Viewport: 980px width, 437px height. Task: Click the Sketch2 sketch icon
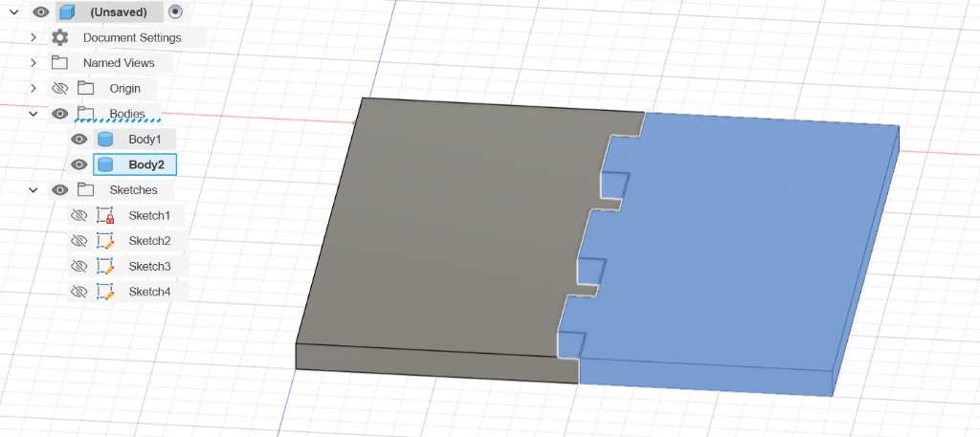pyautogui.click(x=105, y=240)
